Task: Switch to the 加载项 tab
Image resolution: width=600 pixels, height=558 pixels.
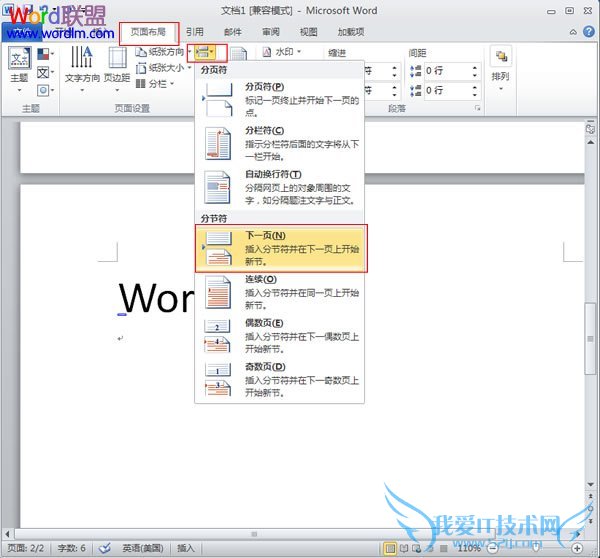Action: tap(351, 32)
